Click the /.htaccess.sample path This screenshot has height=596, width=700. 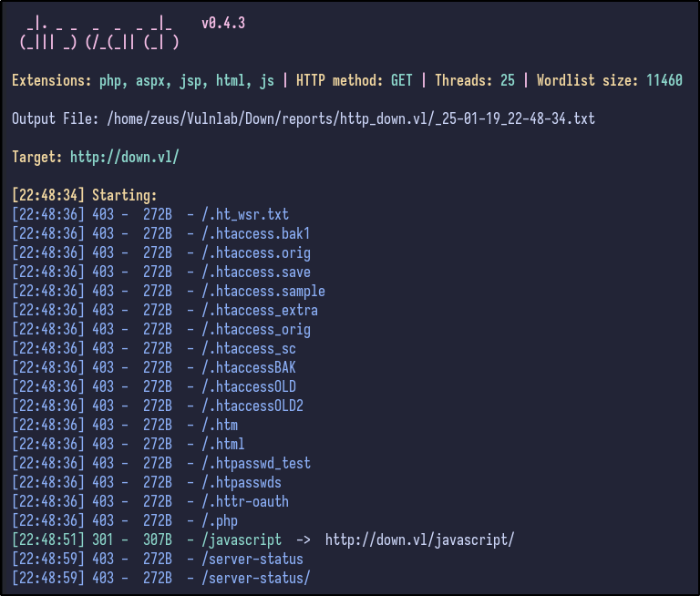pyautogui.click(x=262, y=291)
